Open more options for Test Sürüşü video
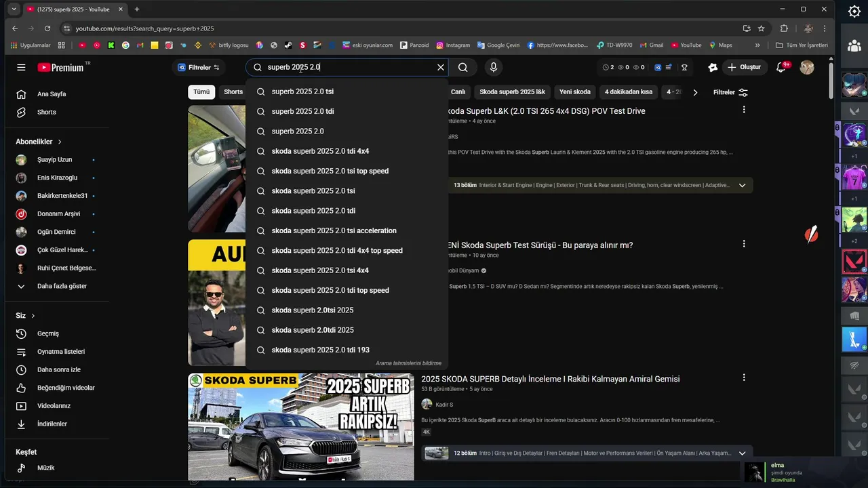This screenshot has height=488, width=868. [744, 244]
